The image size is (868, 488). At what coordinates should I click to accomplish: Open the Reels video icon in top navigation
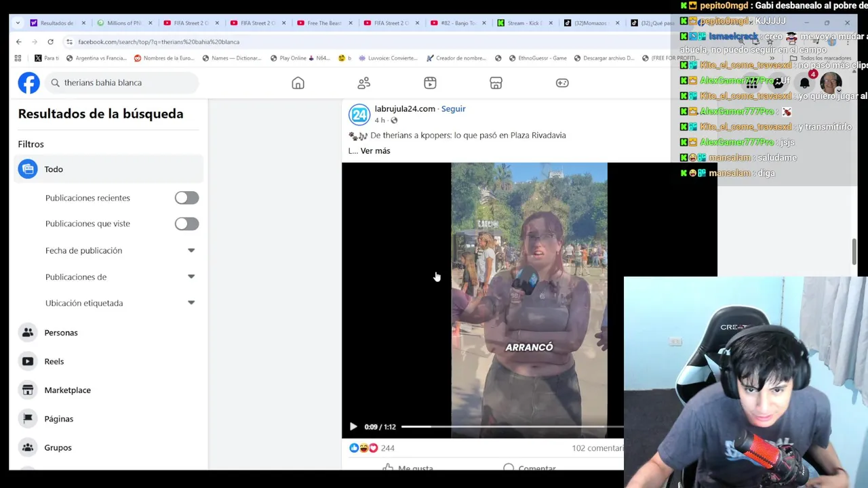(x=430, y=83)
